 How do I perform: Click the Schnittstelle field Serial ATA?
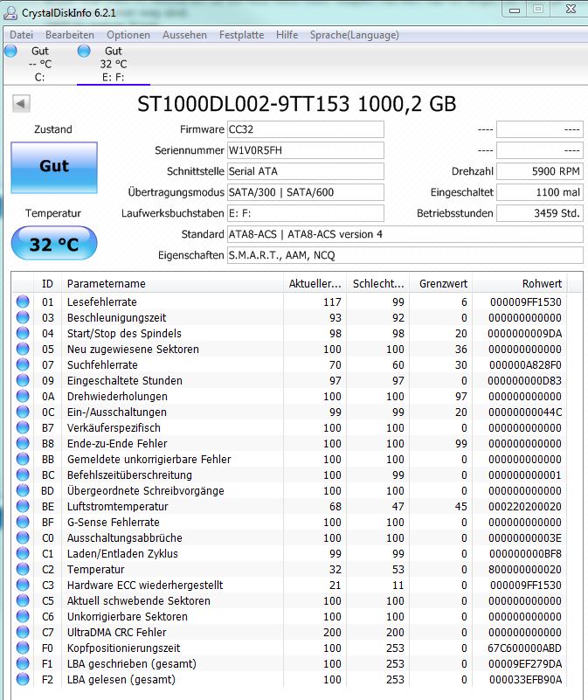(x=306, y=171)
